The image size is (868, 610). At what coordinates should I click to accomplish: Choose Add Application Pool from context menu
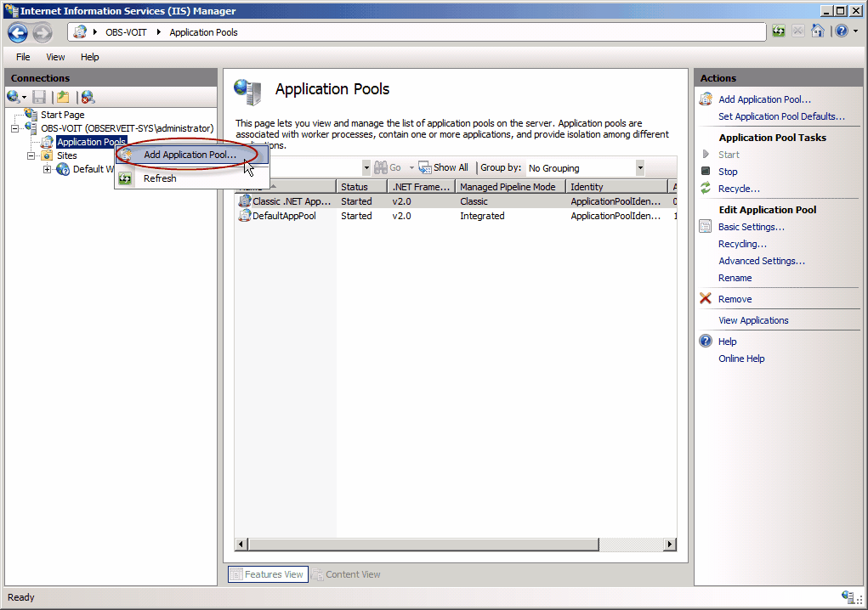(x=190, y=155)
